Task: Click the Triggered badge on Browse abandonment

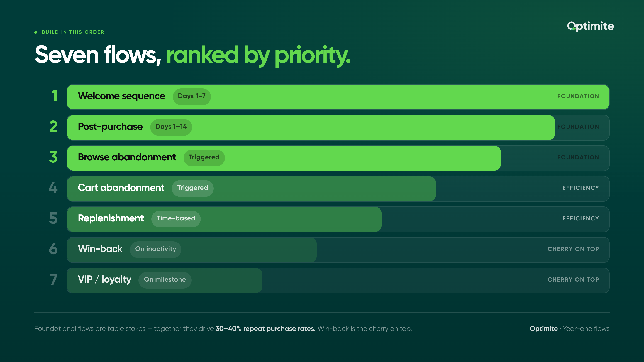Action: coord(204,158)
